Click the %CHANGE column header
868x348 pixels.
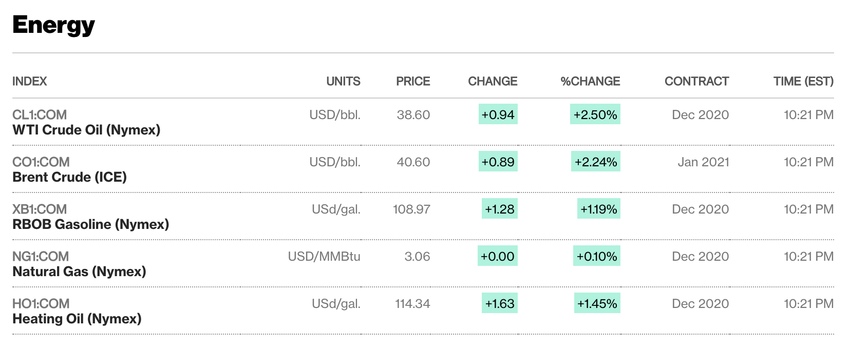(590, 81)
